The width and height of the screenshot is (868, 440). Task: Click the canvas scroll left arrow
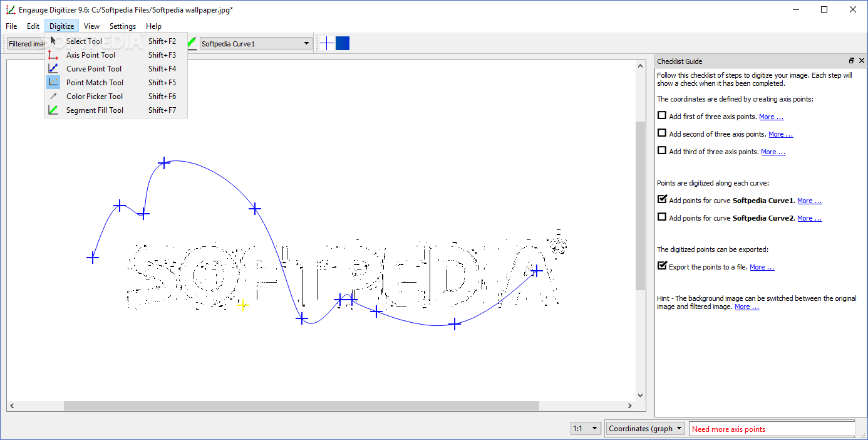(12, 406)
